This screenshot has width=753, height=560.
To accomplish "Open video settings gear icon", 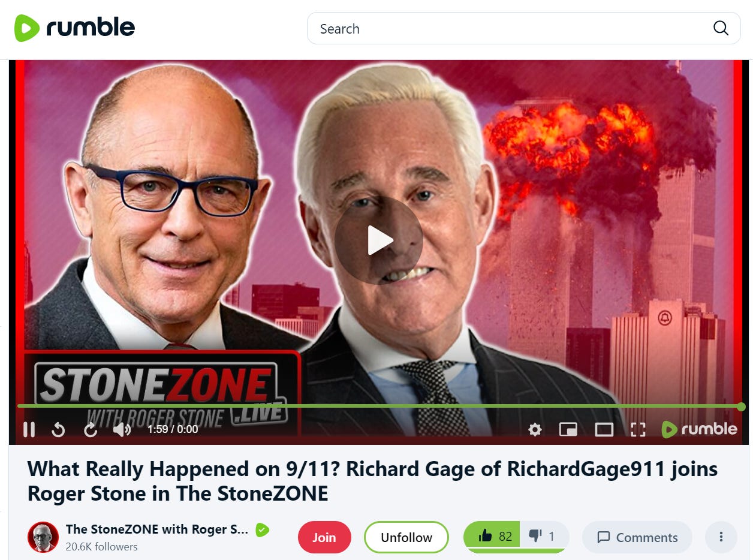I will [535, 429].
